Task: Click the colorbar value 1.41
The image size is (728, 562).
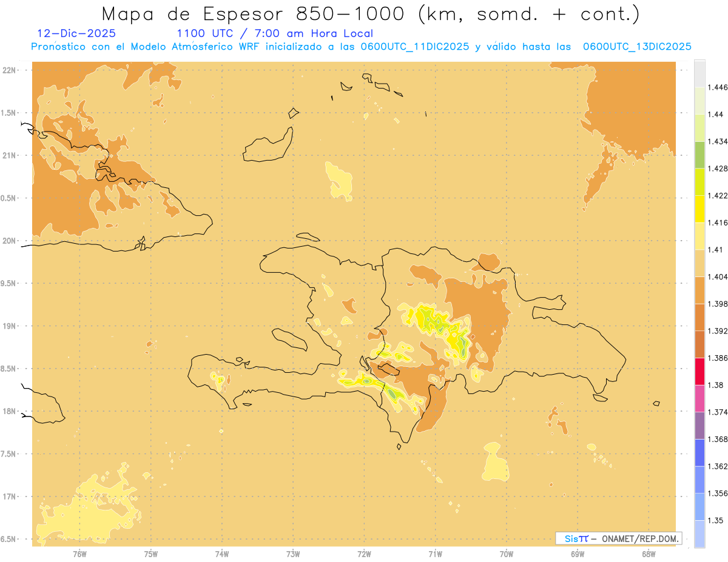Action: tap(716, 249)
